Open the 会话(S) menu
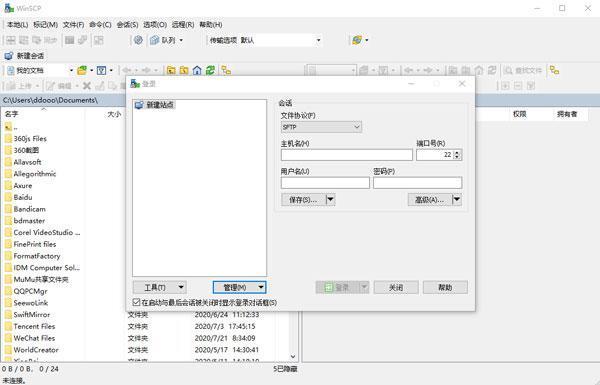Screen dimensions: 600x385 pyautogui.click(x=127, y=25)
